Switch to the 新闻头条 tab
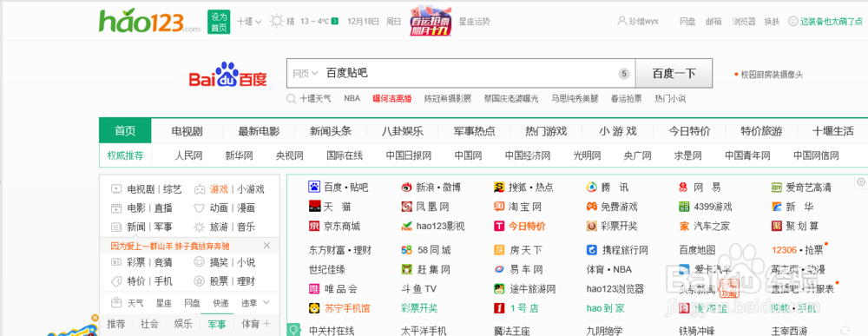The image size is (868, 336). (x=331, y=132)
